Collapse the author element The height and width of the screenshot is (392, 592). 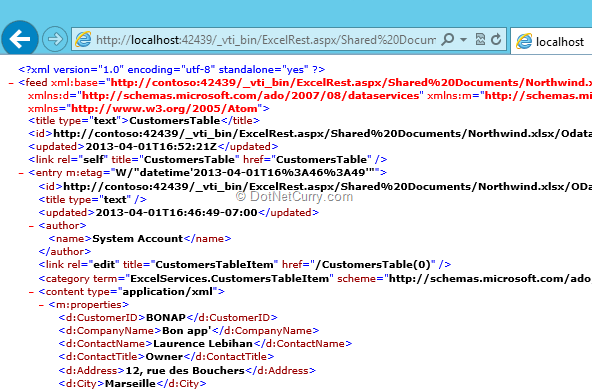(x=31, y=226)
